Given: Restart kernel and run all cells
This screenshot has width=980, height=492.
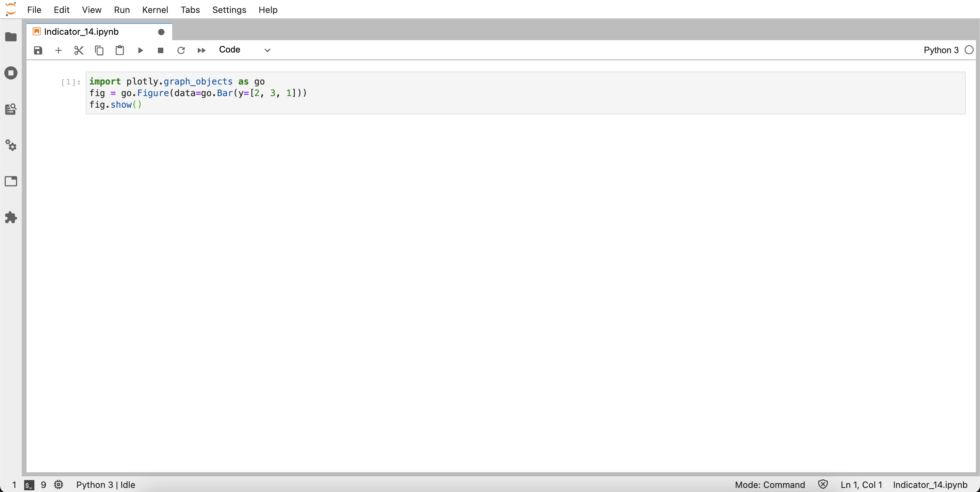Looking at the screenshot, I should (x=201, y=50).
